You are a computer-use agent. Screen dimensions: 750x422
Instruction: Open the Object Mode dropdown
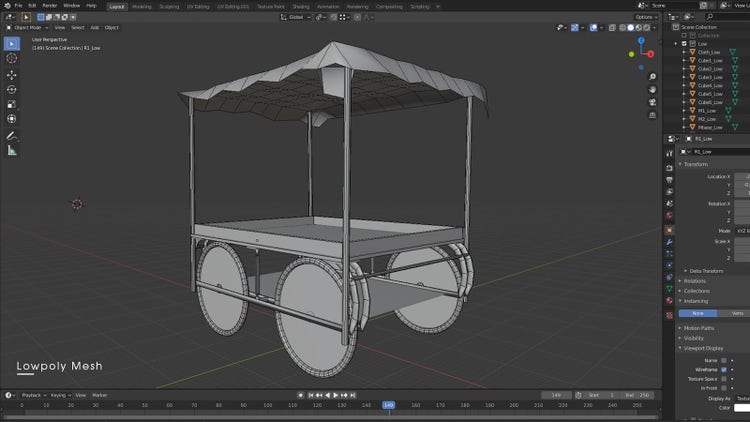click(27, 27)
